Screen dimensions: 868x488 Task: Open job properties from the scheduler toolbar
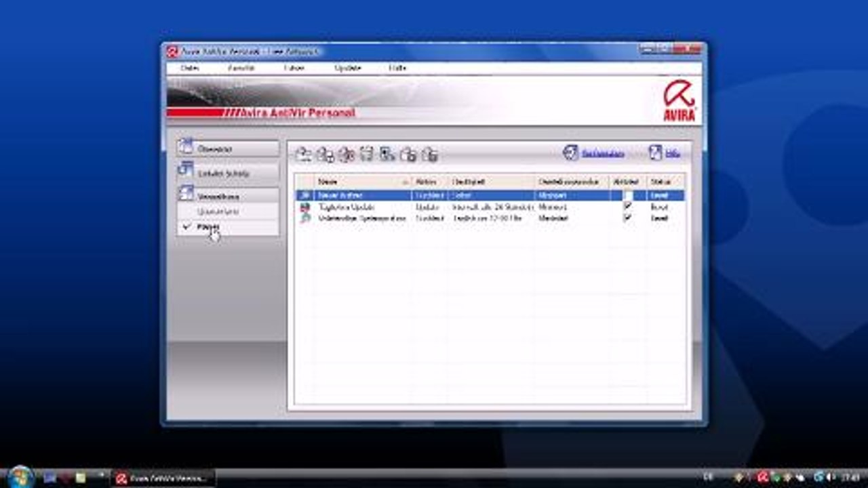point(325,155)
